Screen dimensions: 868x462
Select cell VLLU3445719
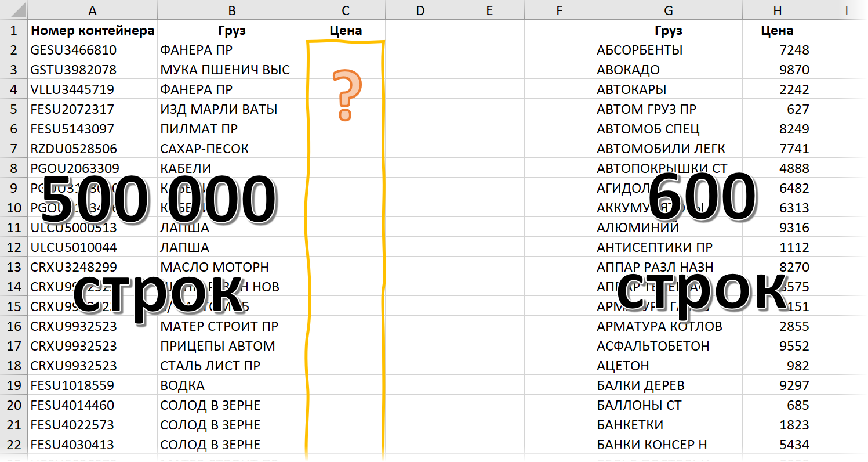point(92,89)
